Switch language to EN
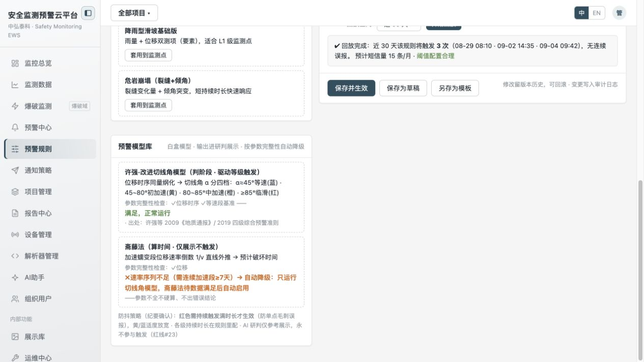The width and height of the screenshot is (644, 362). (x=597, y=13)
